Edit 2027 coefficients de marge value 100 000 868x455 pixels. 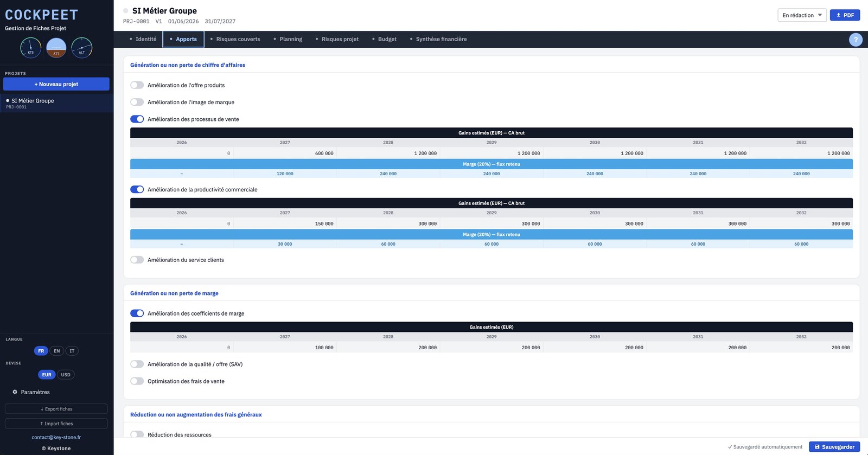click(285, 348)
